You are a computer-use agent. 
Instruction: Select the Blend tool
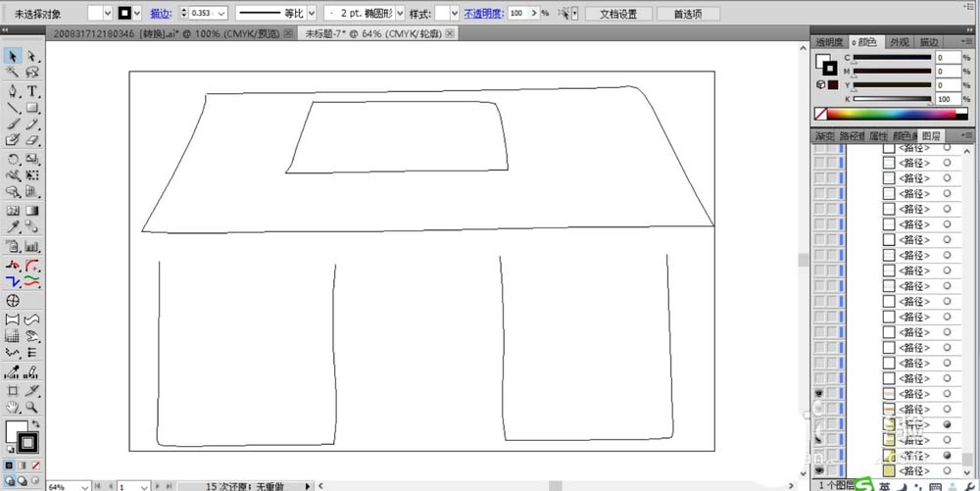tap(32, 227)
